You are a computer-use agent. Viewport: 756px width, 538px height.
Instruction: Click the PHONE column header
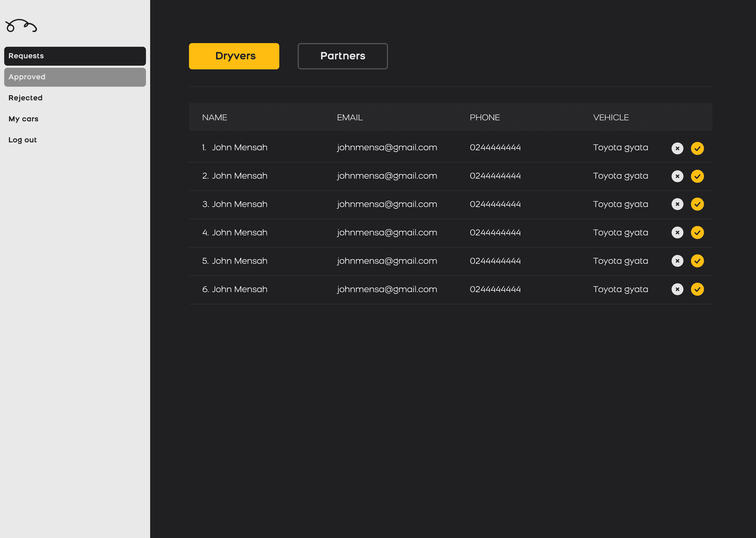[x=485, y=118]
